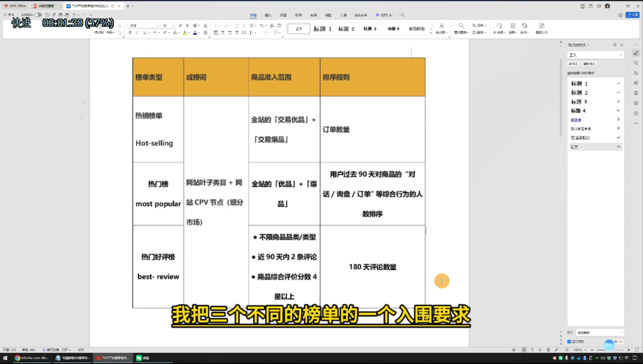Click the font color swatch button
This screenshot has height=364, width=643.
[195, 33]
